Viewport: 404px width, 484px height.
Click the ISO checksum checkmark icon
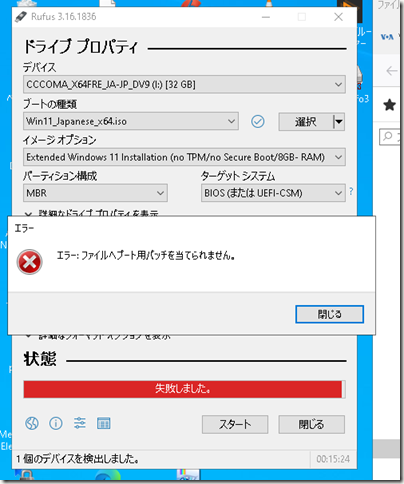pyautogui.click(x=258, y=122)
